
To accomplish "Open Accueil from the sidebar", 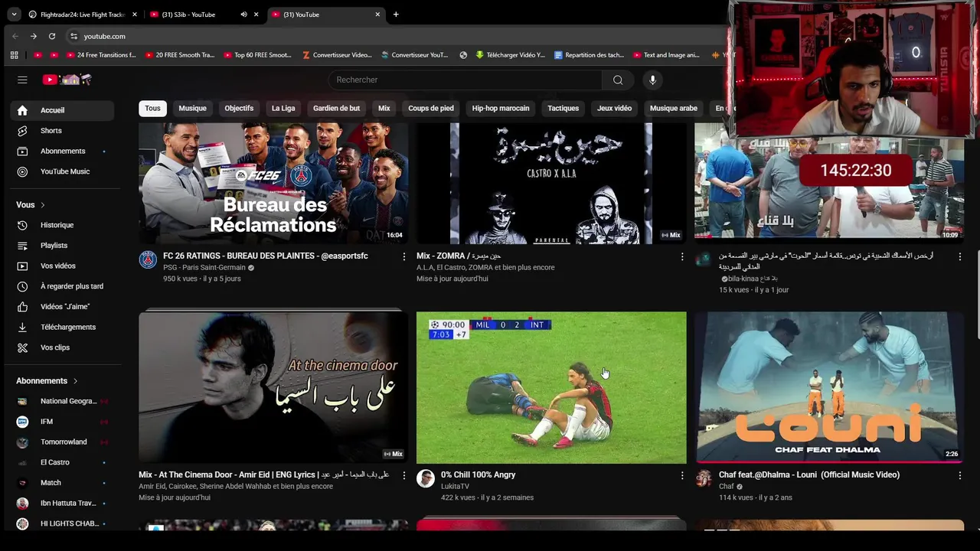I will coord(62,110).
